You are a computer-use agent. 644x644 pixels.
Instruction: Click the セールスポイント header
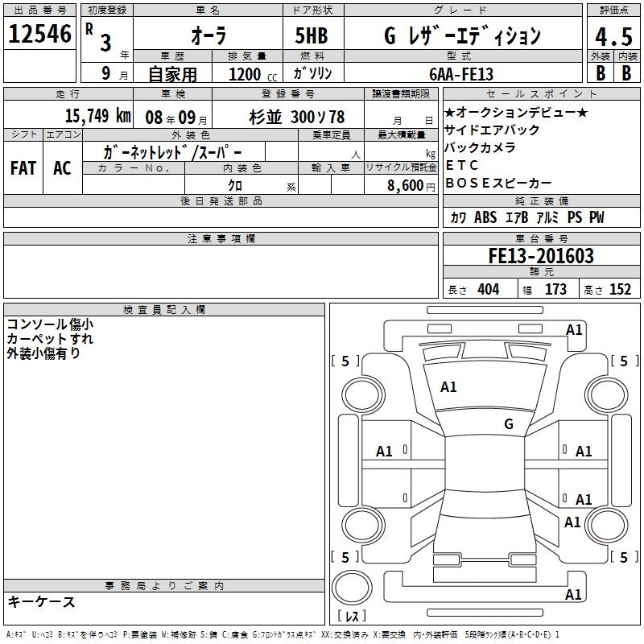coord(541,94)
